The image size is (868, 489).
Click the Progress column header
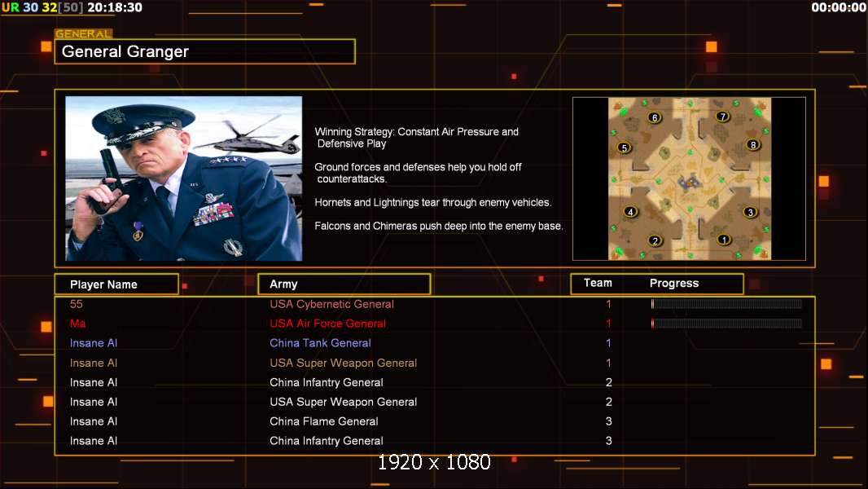click(674, 284)
